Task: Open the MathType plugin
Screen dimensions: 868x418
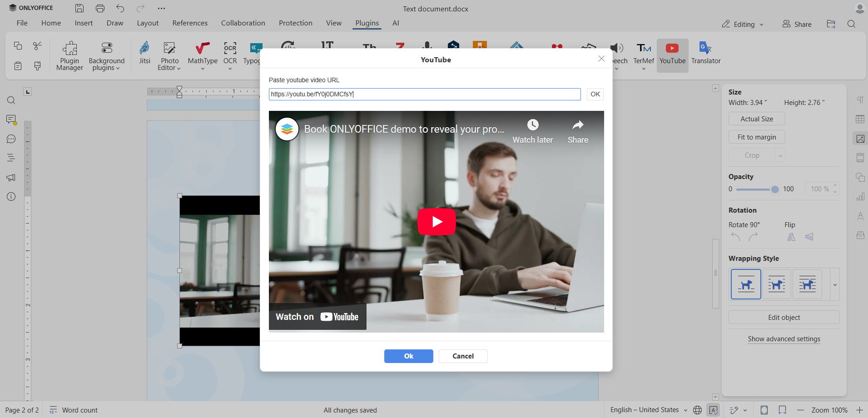Action: [x=203, y=56]
